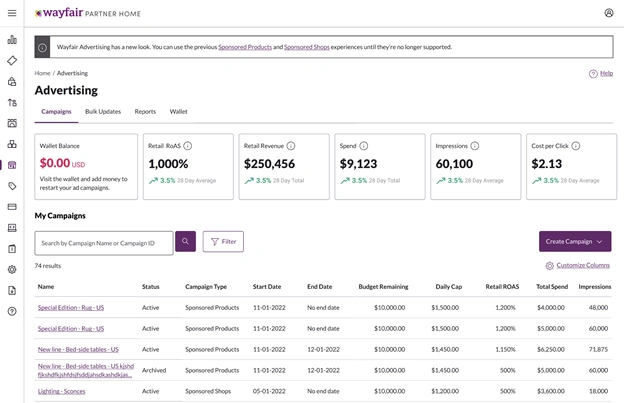Open the credit card sidebar icon
The width and height of the screenshot is (624, 403).
tap(12, 207)
